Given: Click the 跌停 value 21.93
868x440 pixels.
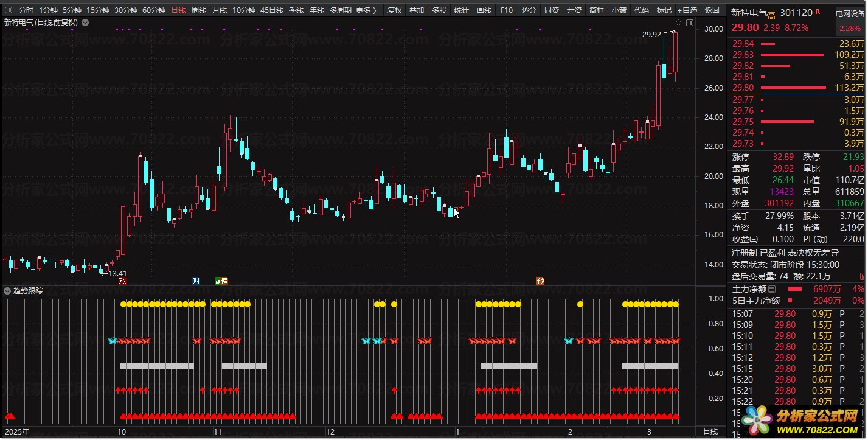Looking at the screenshot, I should pyautogui.click(x=853, y=157).
